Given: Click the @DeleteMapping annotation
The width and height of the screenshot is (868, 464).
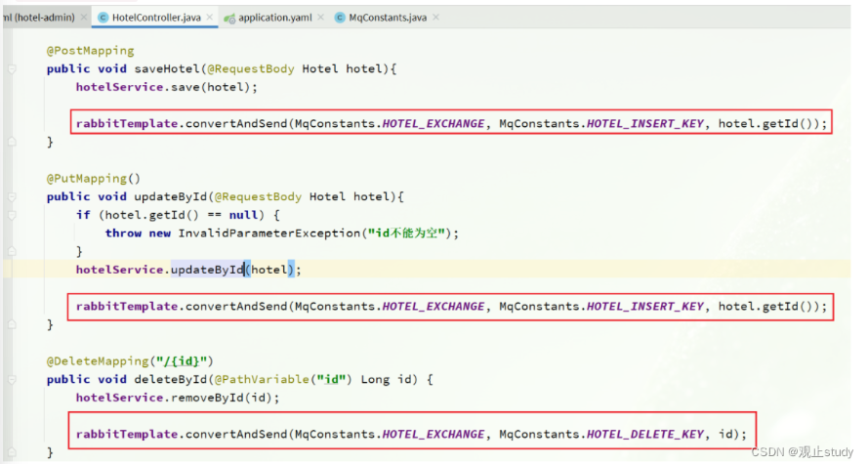Looking at the screenshot, I should point(98,361).
